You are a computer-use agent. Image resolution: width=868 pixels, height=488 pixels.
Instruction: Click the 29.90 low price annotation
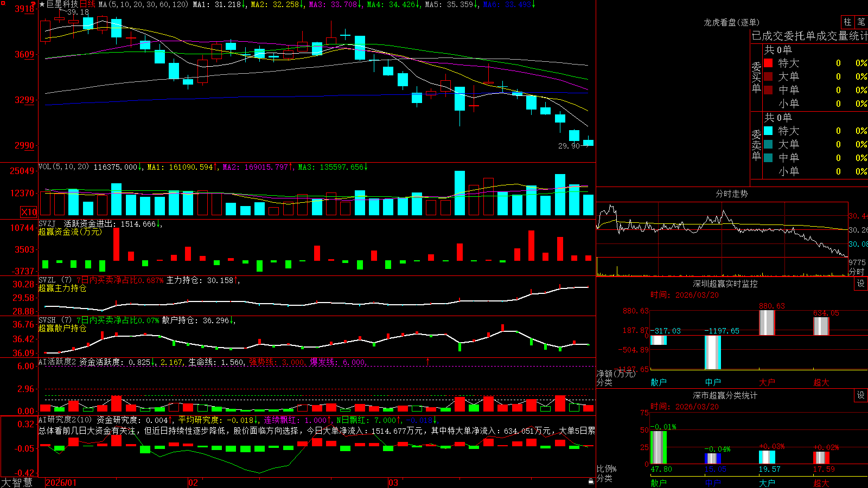pos(569,146)
